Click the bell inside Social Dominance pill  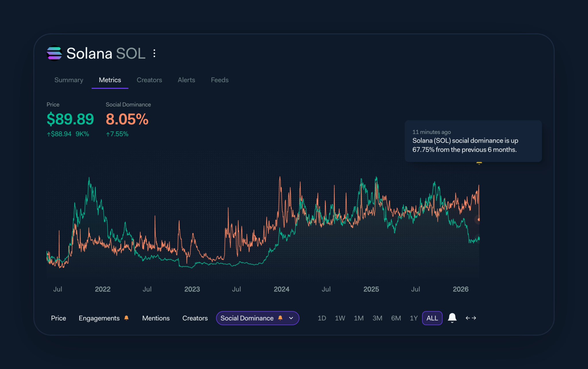[x=280, y=318]
